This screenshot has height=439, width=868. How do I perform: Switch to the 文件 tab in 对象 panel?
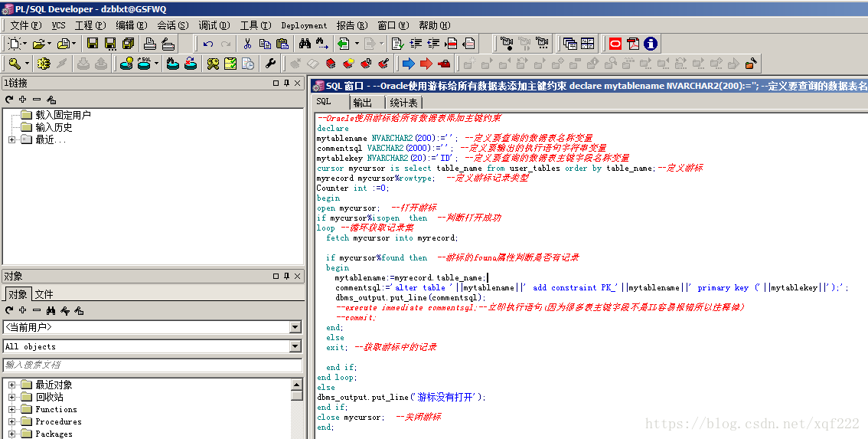point(44,294)
